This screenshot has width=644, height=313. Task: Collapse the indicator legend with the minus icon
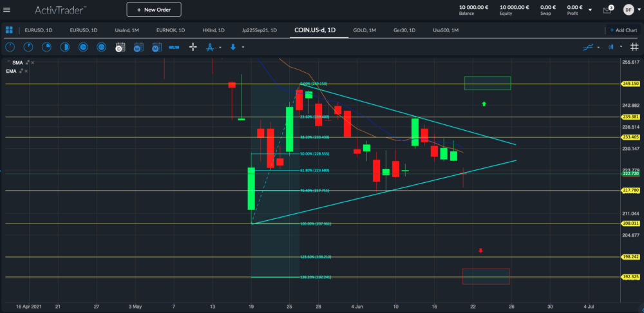tap(8, 61)
